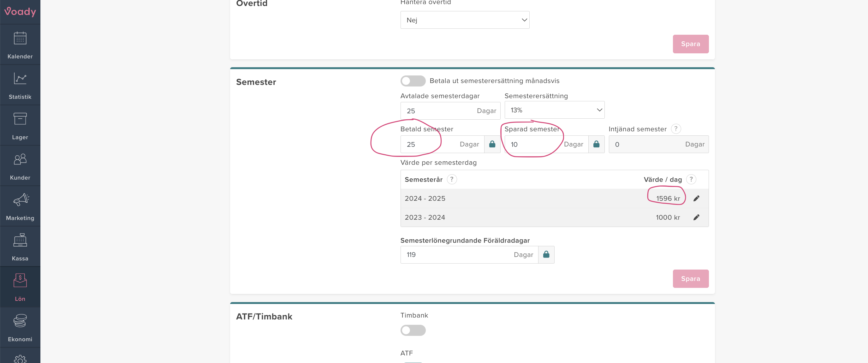Click the lock icon beside Betald semester

pos(492,144)
